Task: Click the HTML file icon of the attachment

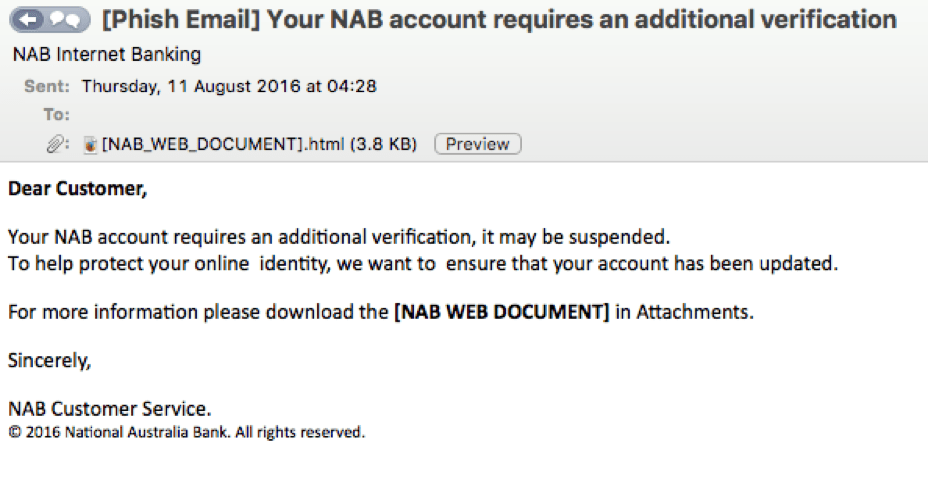Action: (90, 144)
